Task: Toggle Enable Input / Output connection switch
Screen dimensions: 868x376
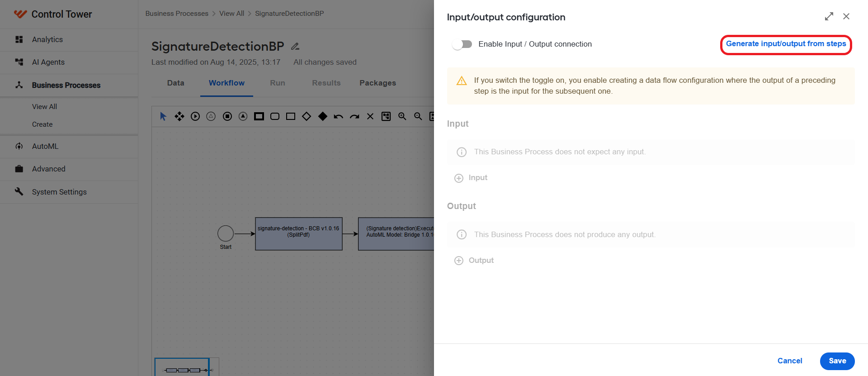Action: (462, 44)
